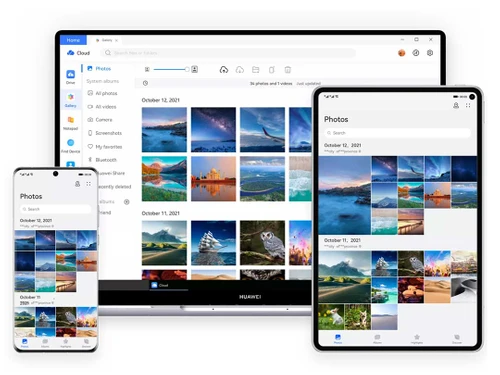
Task: Click 'October 12, 2021' heading on laptop
Action: click(x=161, y=100)
